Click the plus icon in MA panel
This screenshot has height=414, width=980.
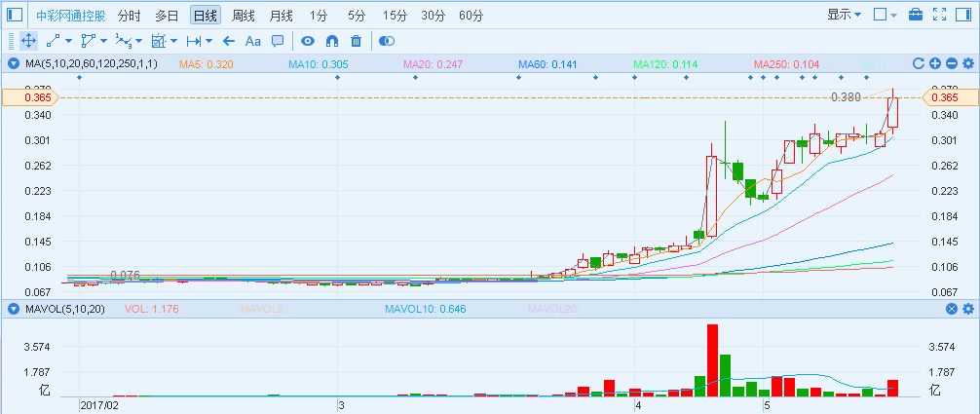coord(935,63)
